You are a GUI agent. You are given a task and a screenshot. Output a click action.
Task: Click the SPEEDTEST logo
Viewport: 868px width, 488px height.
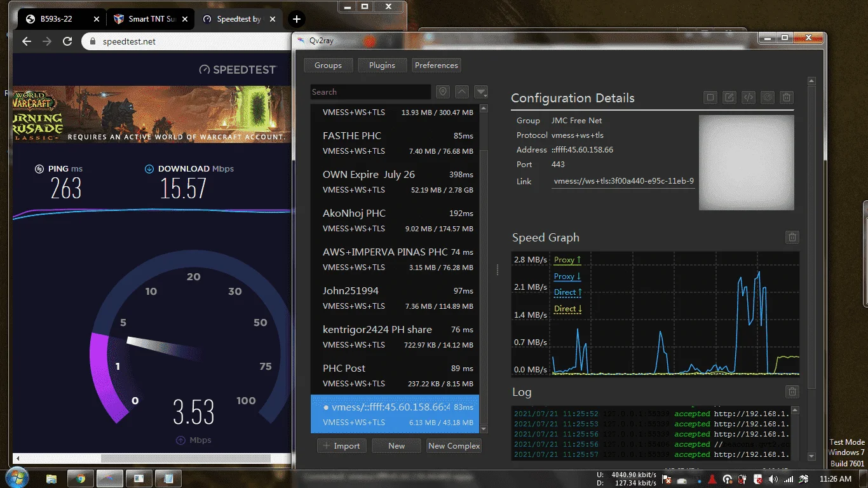pos(238,70)
